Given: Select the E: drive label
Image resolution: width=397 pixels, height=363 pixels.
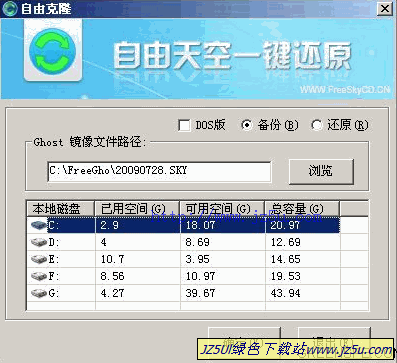Looking at the screenshot, I should pyautogui.click(x=54, y=259).
